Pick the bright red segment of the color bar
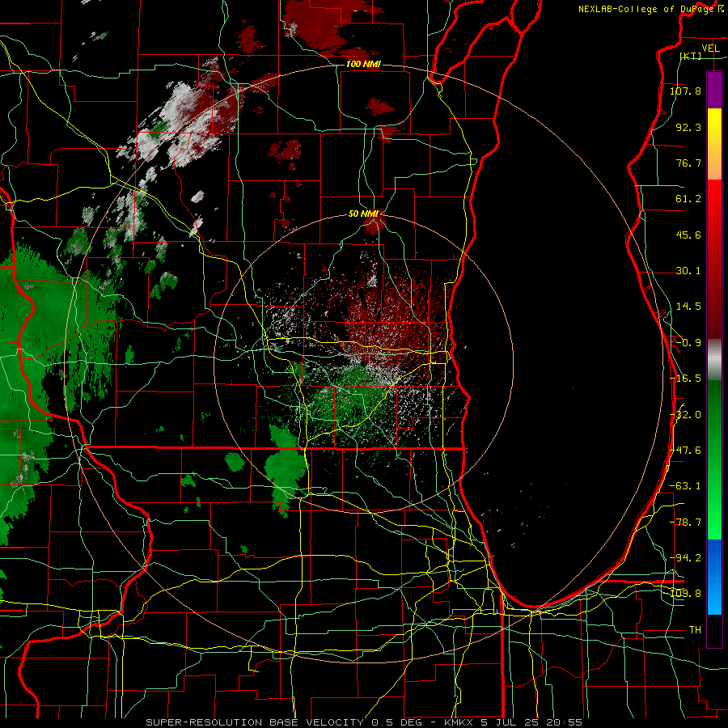The height and width of the screenshot is (728, 728). click(x=714, y=205)
